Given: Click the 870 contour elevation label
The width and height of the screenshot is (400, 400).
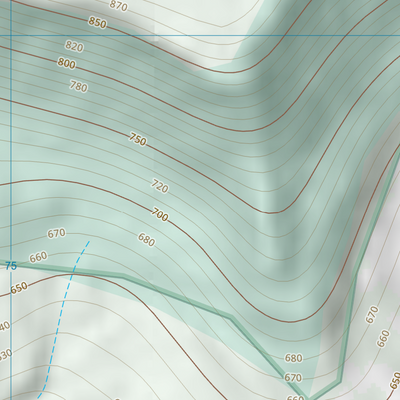Looking at the screenshot, I should pos(118,6).
